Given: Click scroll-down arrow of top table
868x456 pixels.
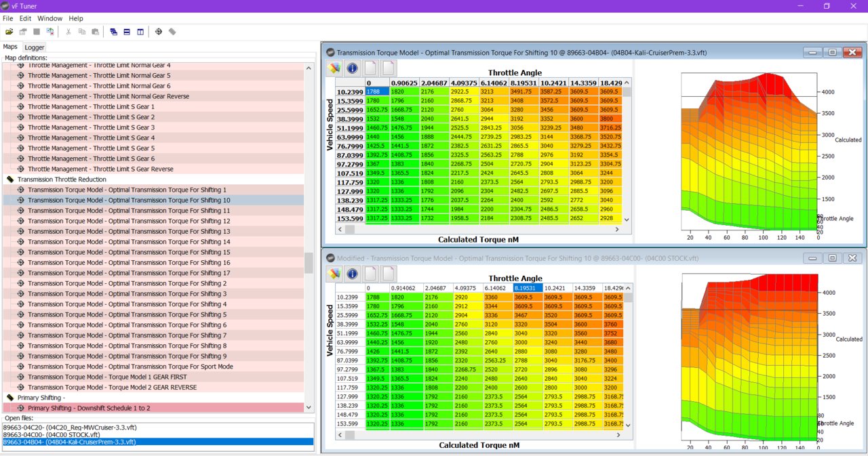Looking at the screenshot, I should (627, 220).
